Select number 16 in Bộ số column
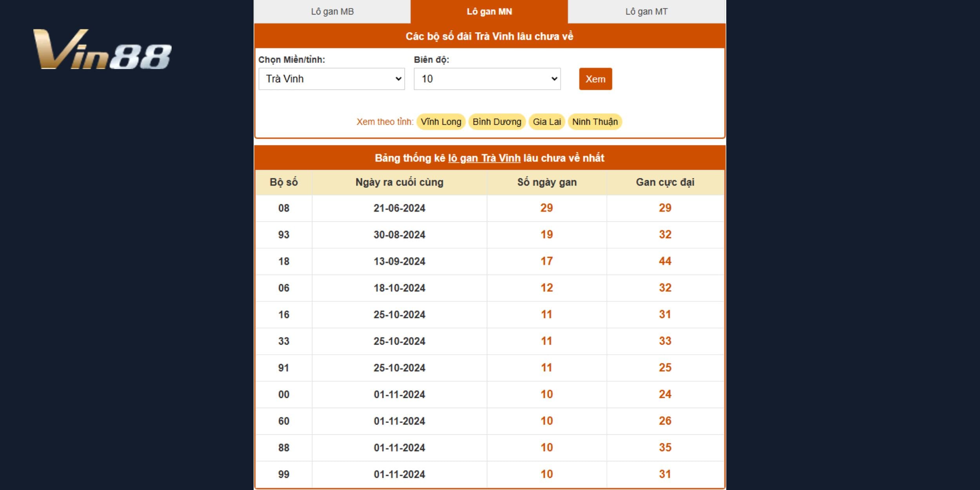 pyautogui.click(x=284, y=315)
